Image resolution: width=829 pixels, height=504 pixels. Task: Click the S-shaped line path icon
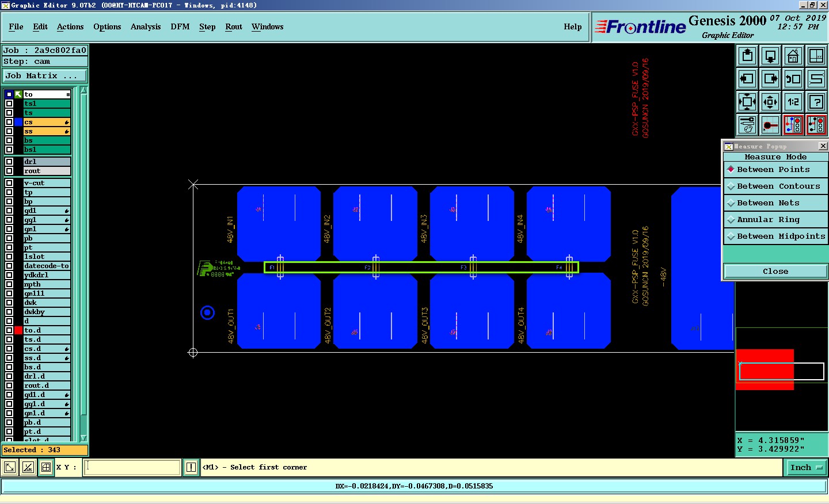[816, 79]
